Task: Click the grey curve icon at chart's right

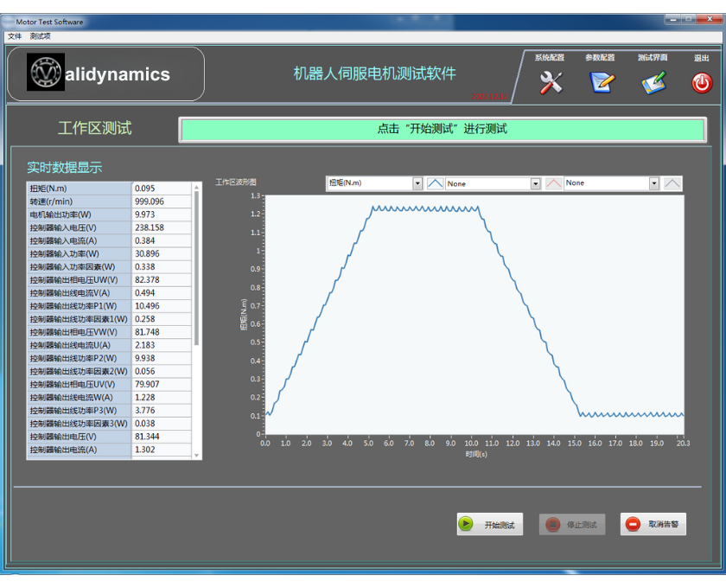Action: [672, 183]
